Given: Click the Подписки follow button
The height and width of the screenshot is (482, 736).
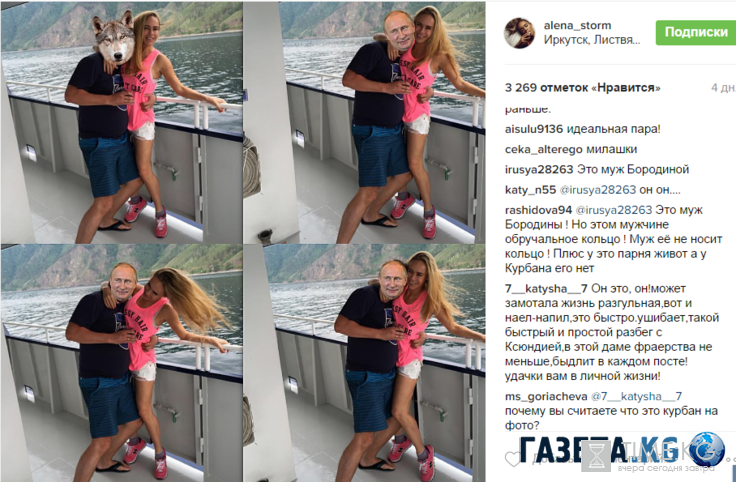Looking at the screenshot, I should pos(696,32).
